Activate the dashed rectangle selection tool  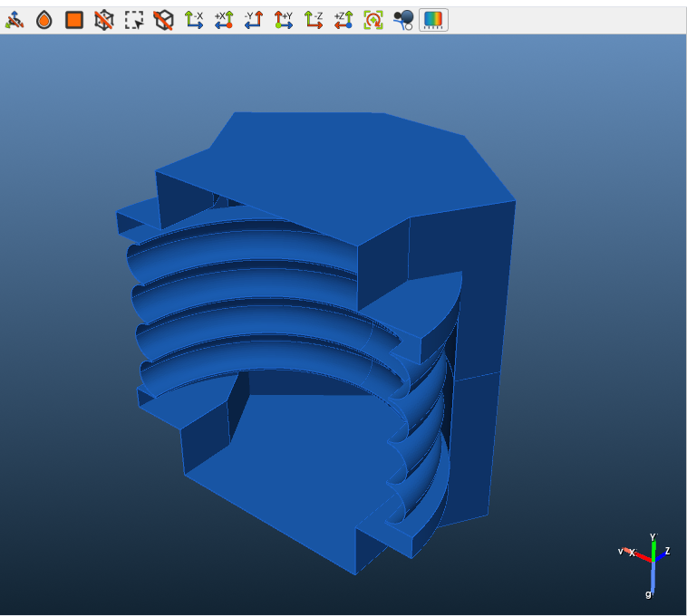(x=134, y=20)
